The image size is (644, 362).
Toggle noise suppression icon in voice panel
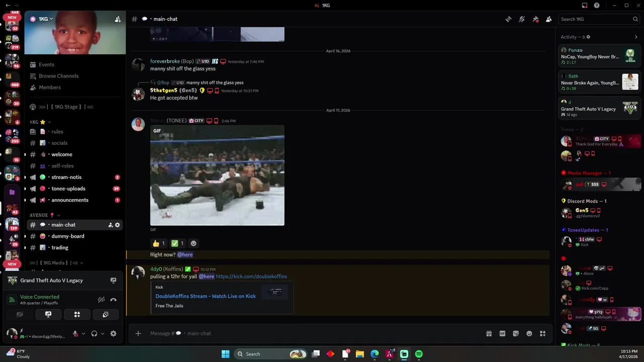click(x=101, y=300)
